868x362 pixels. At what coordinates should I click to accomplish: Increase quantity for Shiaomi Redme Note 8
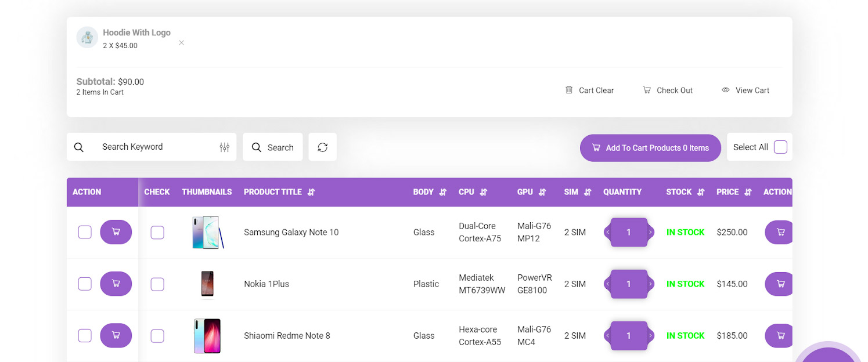(651, 335)
